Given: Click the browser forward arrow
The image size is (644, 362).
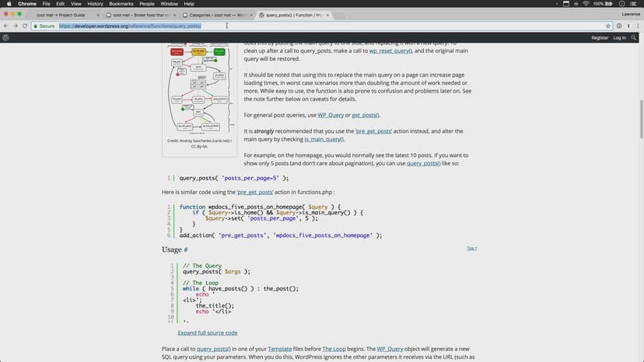Looking at the screenshot, I should (x=16, y=26).
